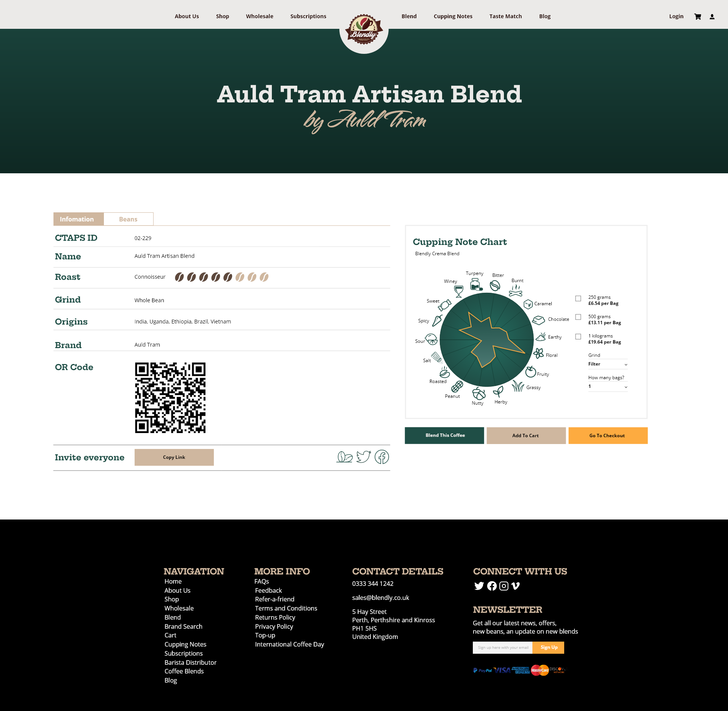Open the How many bags dropdown
This screenshot has width=728, height=711.
click(608, 387)
